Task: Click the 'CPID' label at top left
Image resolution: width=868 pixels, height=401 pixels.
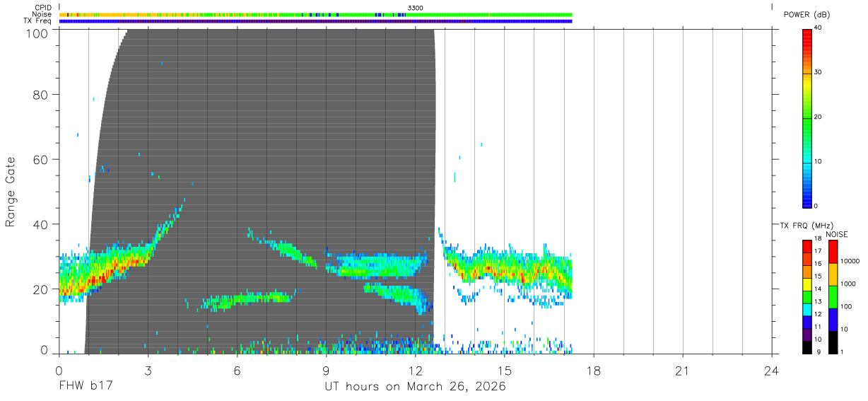Action: click(x=42, y=8)
